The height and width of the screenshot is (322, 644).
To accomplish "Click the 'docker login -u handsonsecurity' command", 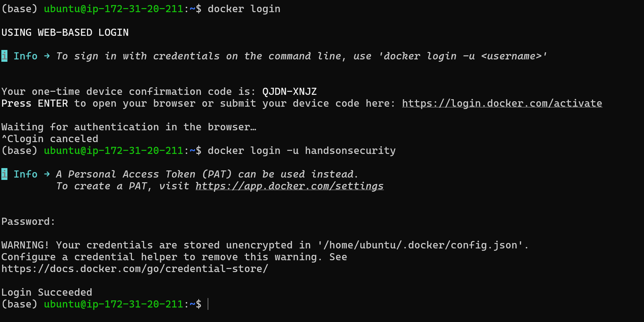I will (302, 151).
